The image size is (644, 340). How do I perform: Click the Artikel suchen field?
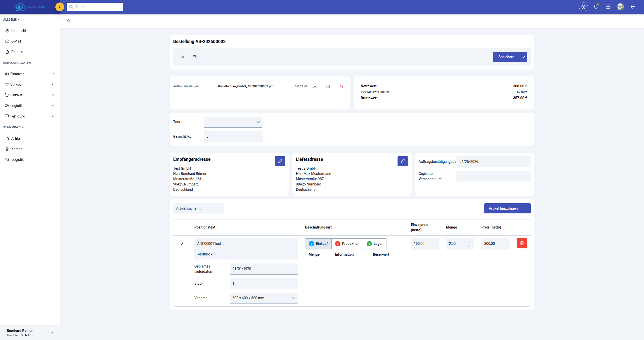[198, 208]
